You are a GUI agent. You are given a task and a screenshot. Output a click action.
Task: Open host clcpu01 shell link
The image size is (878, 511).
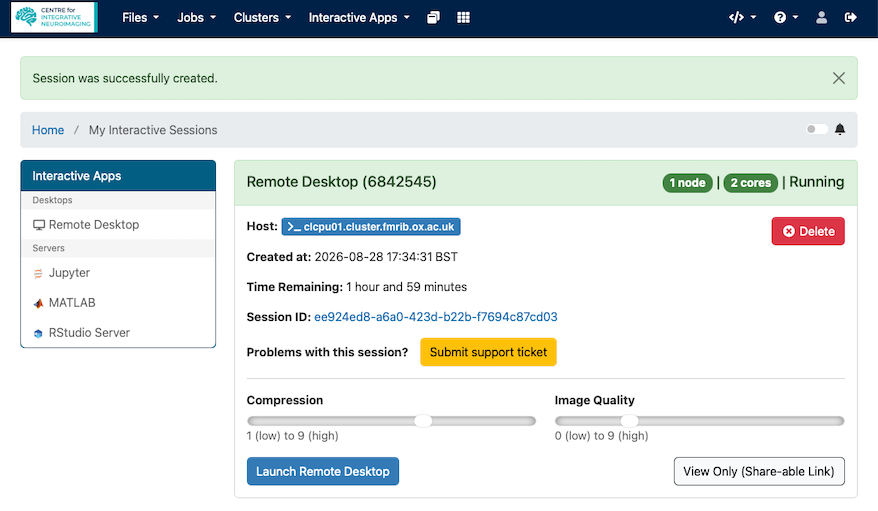click(x=371, y=227)
